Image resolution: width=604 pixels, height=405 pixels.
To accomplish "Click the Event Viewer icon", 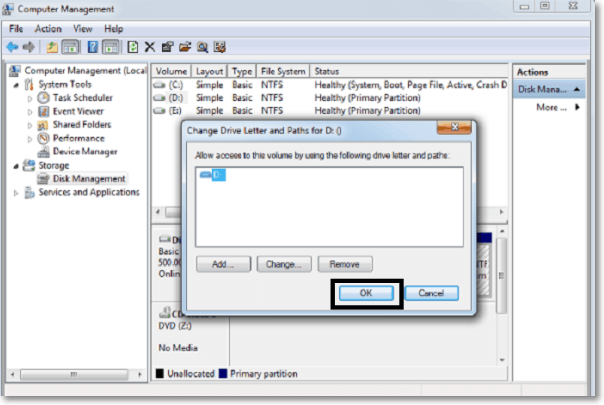I will pyautogui.click(x=43, y=111).
